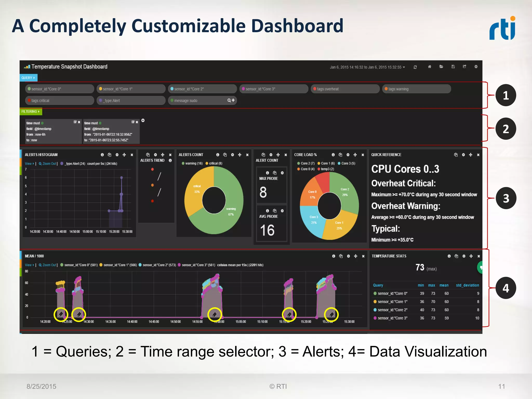
Task: Click the 14:59 annotation marker on chart
Action: [215, 315]
